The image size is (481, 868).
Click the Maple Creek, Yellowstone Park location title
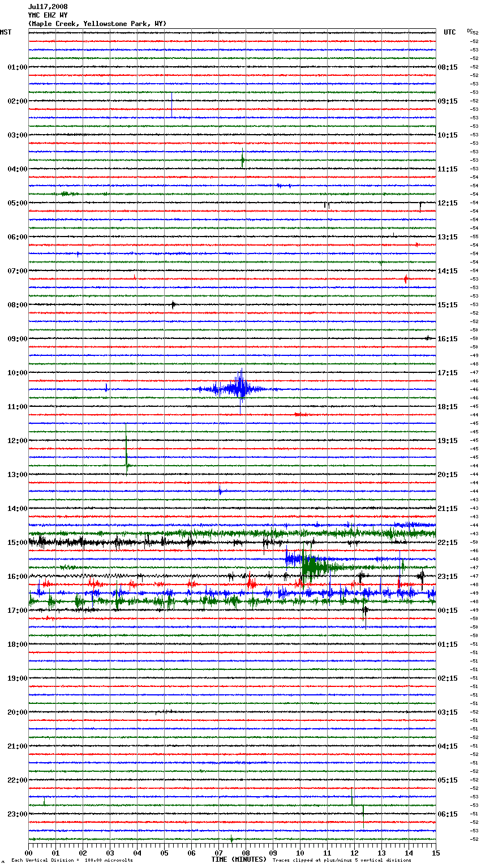(97, 24)
